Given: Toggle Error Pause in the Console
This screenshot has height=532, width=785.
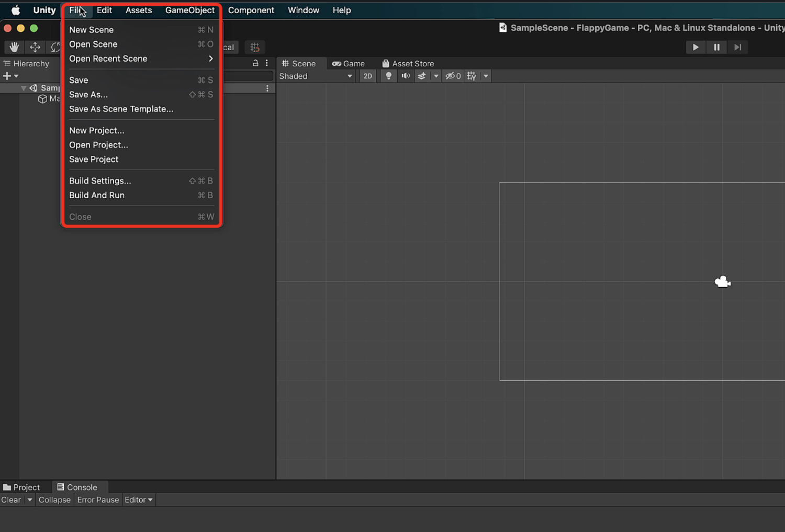Looking at the screenshot, I should click(x=98, y=500).
